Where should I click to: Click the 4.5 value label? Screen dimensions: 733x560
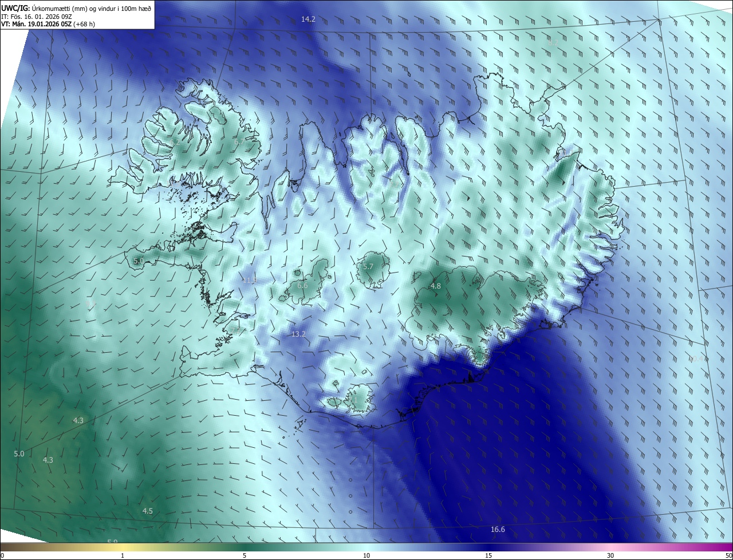click(x=148, y=511)
